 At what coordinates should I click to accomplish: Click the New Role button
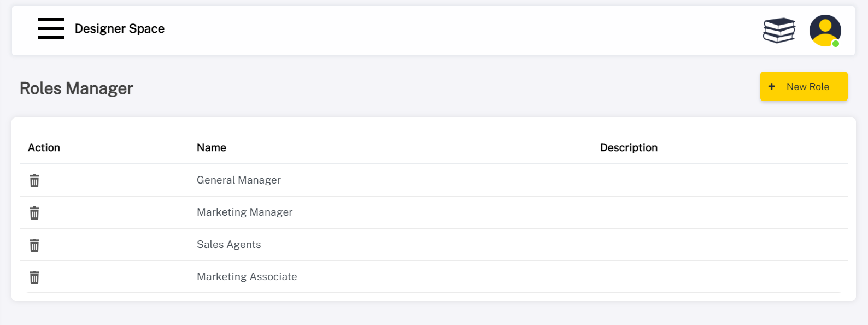point(804,86)
